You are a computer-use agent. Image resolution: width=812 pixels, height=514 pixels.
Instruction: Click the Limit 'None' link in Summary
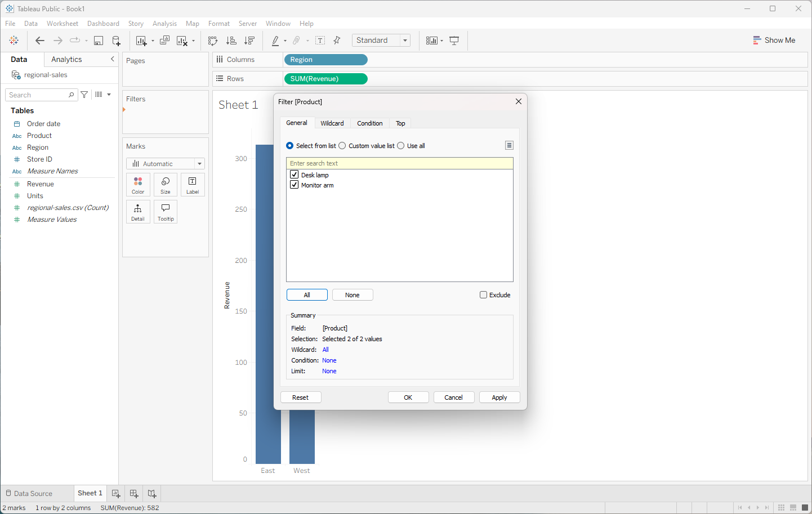coord(329,371)
